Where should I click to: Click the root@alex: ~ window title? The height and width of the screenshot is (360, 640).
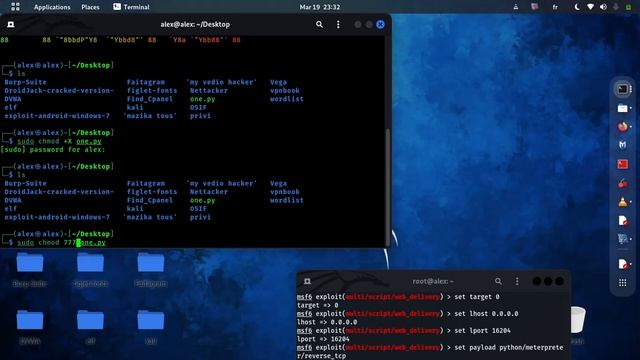(433, 281)
